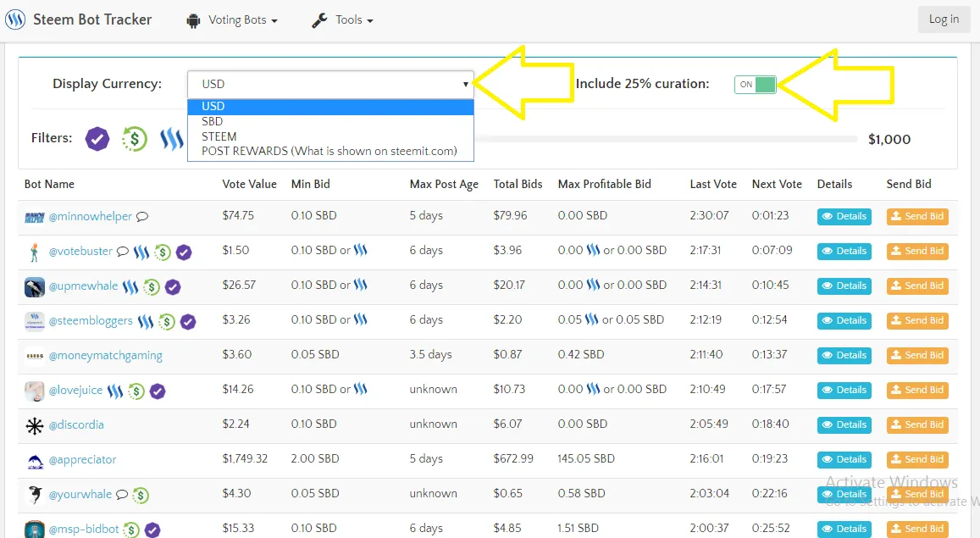View Details for @appreciator

844,459
